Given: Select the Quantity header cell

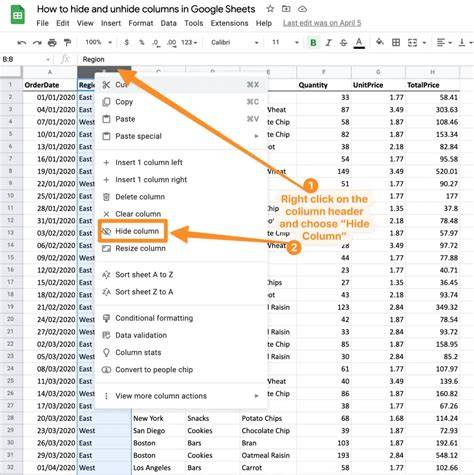Looking at the screenshot, I should coord(324,85).
